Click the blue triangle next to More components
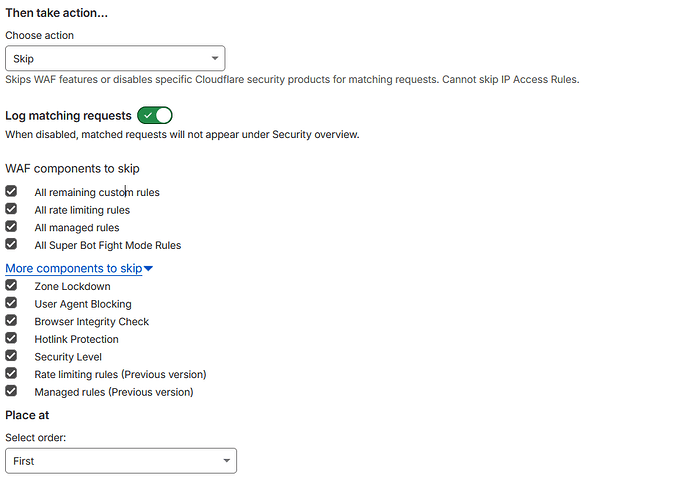 click(x=148, y=269)
